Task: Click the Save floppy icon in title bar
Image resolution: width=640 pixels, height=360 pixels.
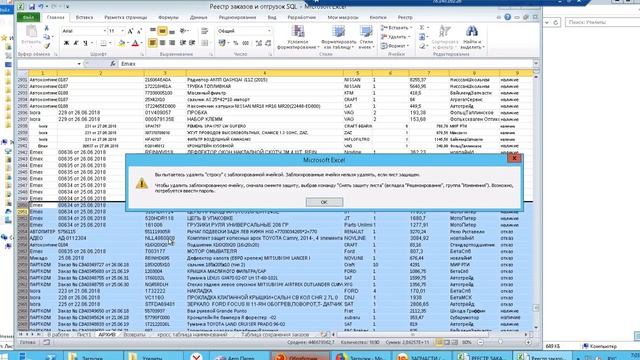Action: (x=32, y=7)
